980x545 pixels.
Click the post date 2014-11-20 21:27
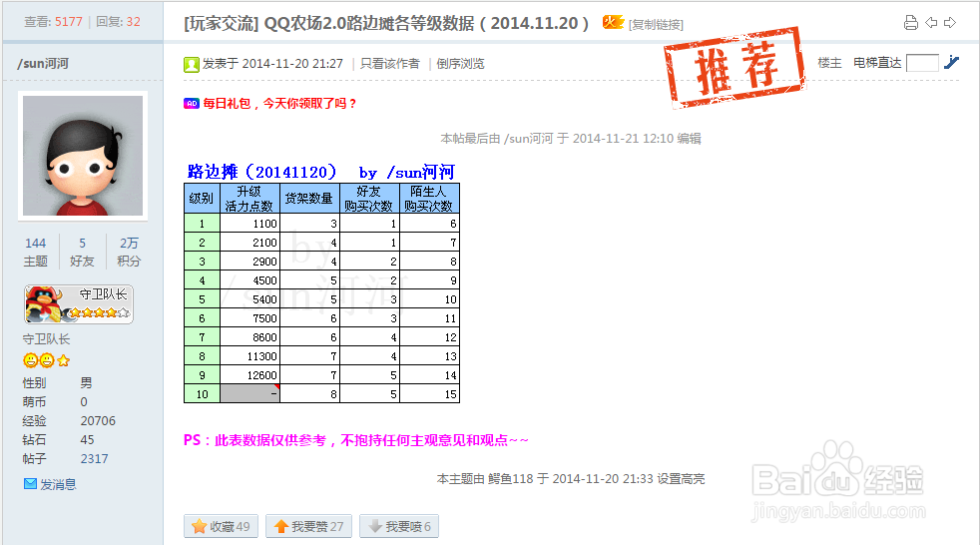click(292, 64)
